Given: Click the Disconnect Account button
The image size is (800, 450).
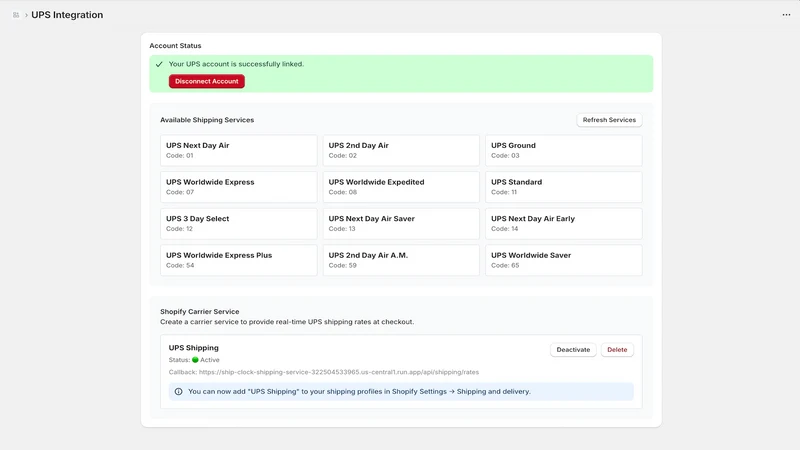Looking at the screenshot, I should pyautogui.click(x=207, y=81).
